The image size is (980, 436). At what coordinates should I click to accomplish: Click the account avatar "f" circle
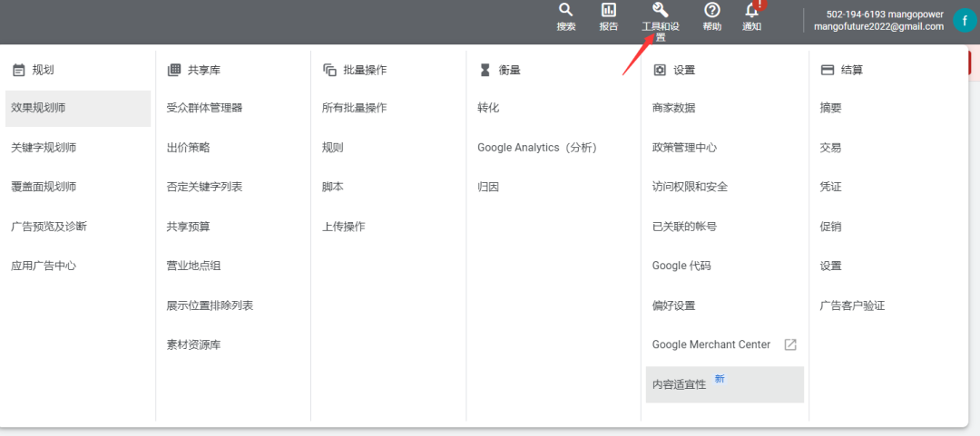965,20
